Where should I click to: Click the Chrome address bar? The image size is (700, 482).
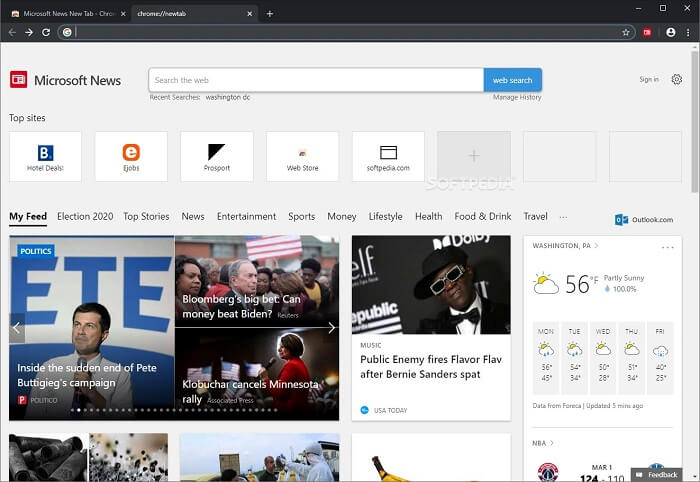[346, 32]
